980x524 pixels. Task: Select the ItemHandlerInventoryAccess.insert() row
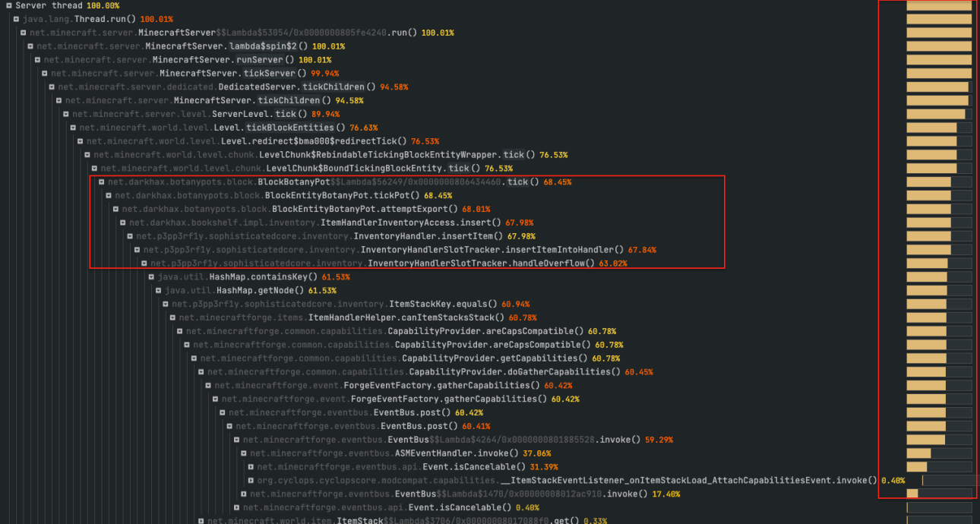(x=331, y=223)
